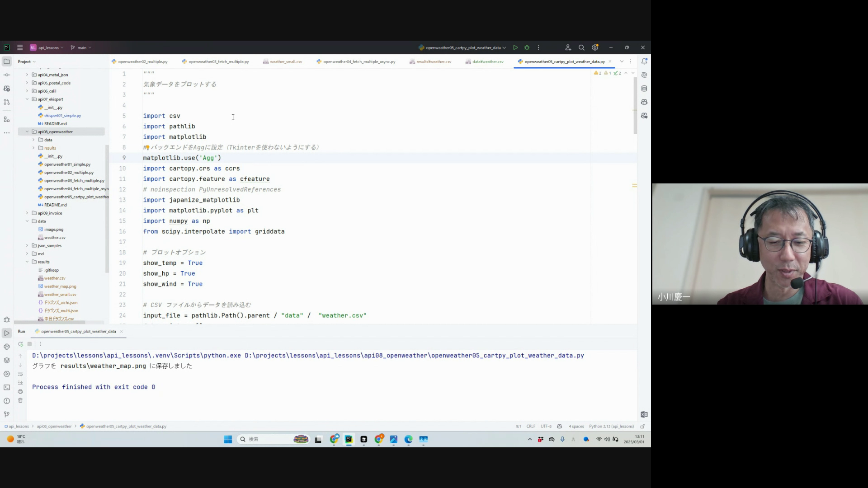Open the main Git branch widget
The height and width of the screenshot is (488, 868).
click(x=82, y=47)
